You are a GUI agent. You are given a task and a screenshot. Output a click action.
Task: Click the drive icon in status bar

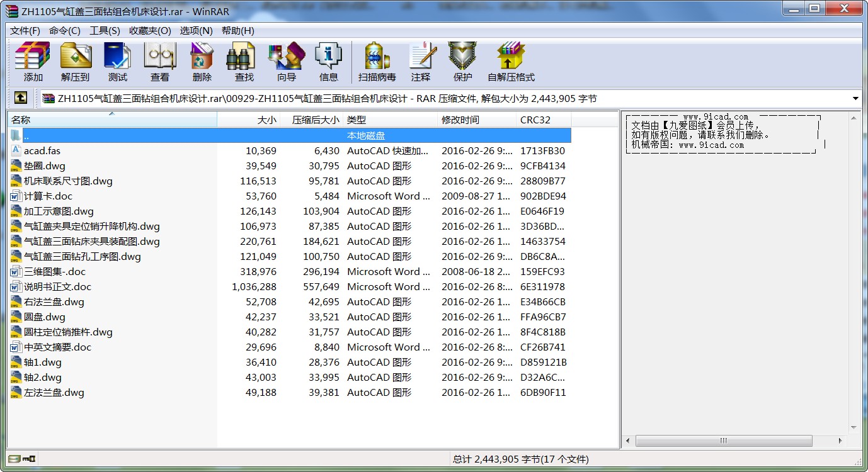pyautogui.click(x=14, y=459)
